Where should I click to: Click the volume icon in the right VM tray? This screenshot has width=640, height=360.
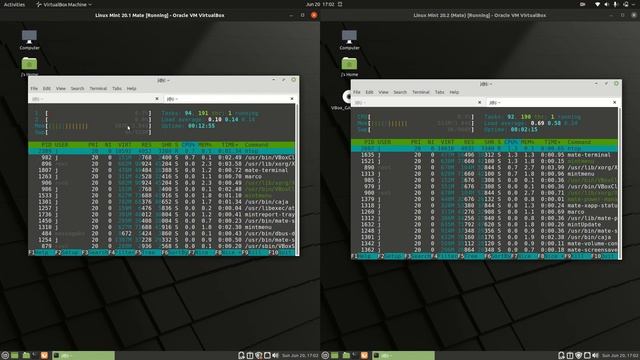[x=596, y=355]
